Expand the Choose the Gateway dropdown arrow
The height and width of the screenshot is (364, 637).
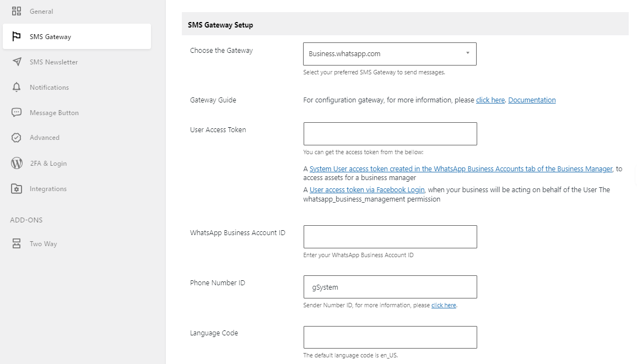[468, 53]
